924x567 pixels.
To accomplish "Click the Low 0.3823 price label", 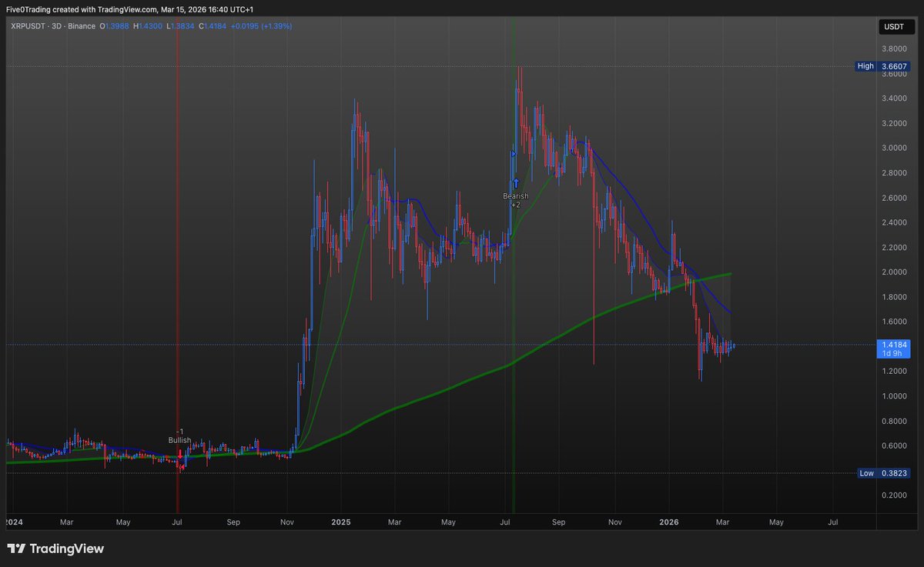I will click(x=883, y=473).
